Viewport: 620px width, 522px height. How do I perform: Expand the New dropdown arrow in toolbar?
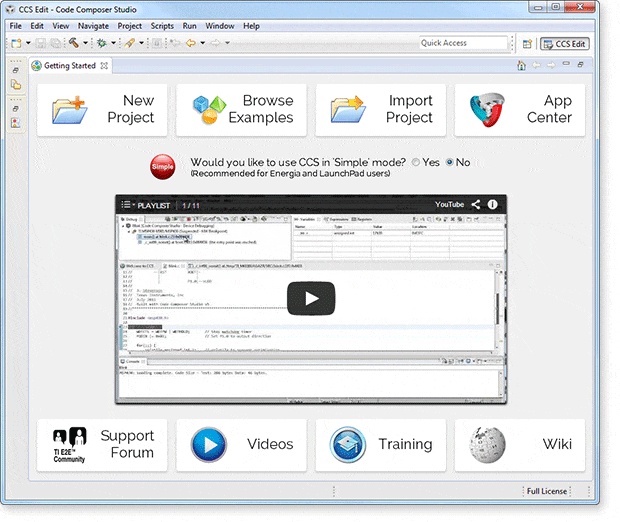pos(28,43)
